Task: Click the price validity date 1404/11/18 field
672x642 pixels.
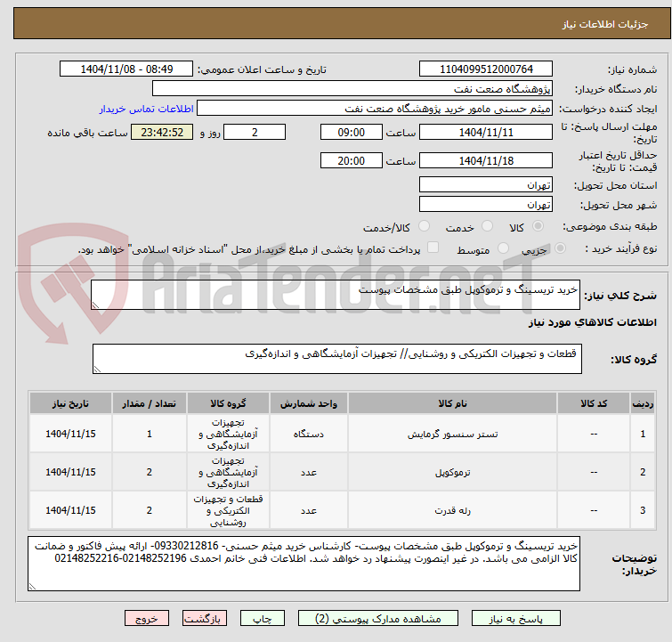Action: (486, 161)
